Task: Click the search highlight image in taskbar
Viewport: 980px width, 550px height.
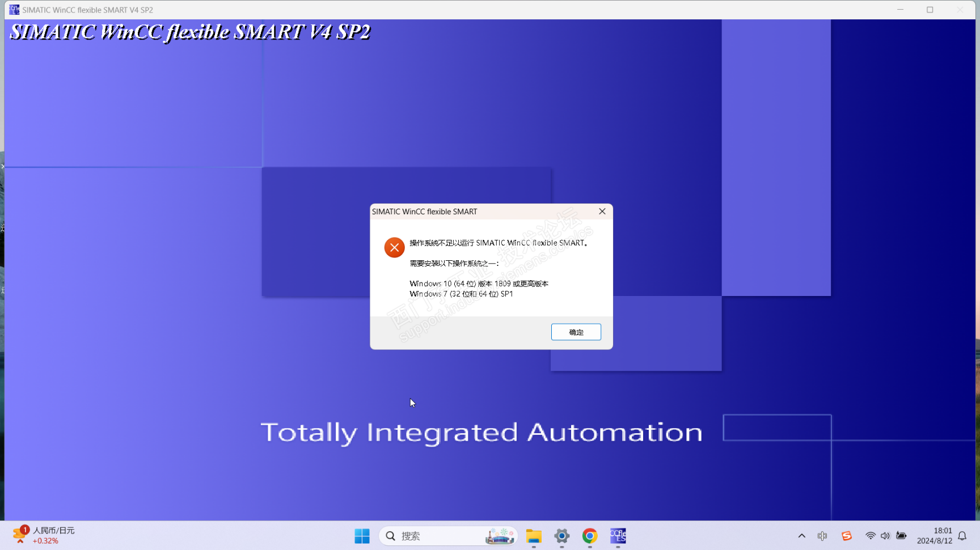Action: pyautogui.click(x=500, y=536)
